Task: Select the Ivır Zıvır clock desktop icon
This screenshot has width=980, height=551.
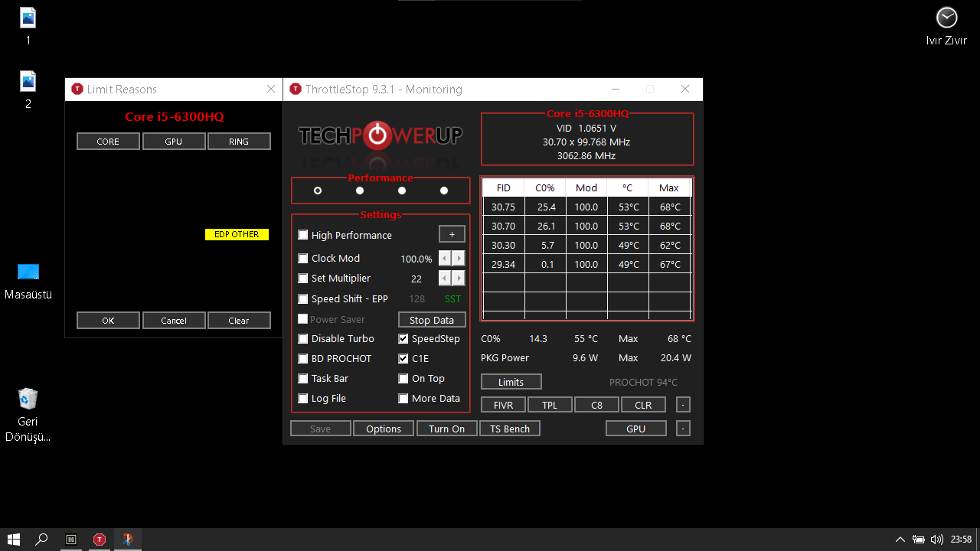Action: (x=946, y=26)
